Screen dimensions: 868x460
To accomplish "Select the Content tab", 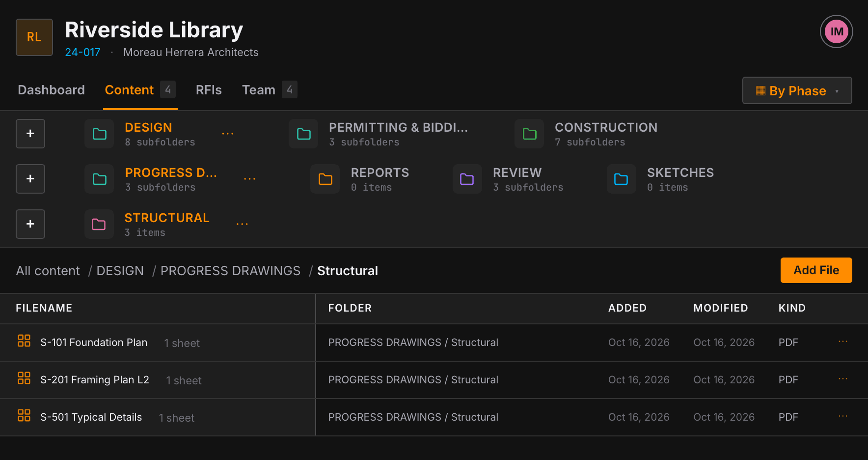I will (140, 90).
